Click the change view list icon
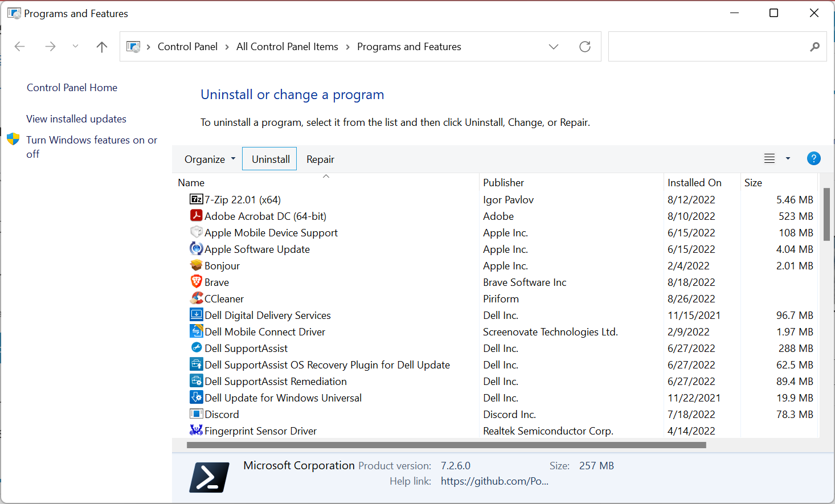This screenshot has width=835, height=504. click(769, 159)
